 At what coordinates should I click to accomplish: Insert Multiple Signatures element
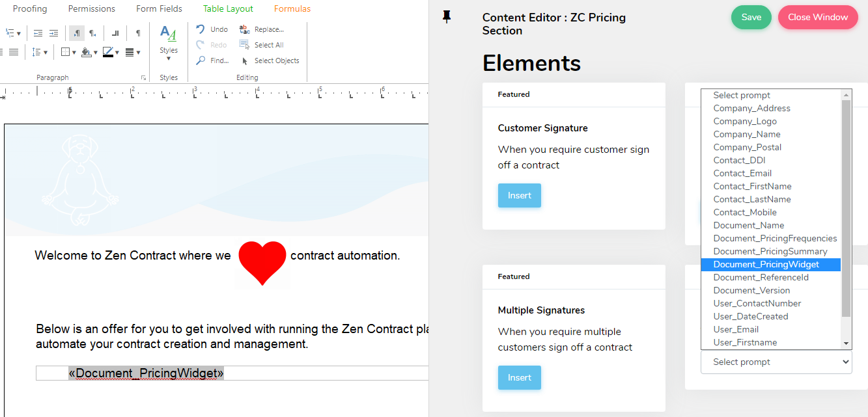pos(520,377)
